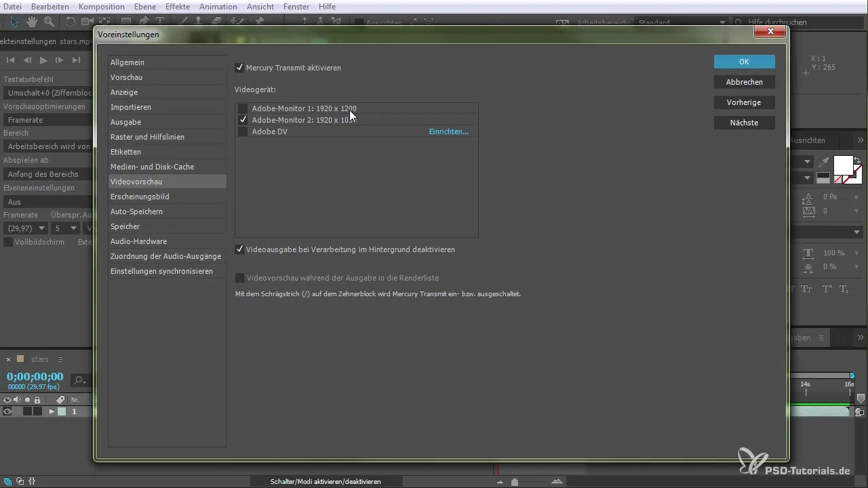Image resolution: width=868 pixels, height=488 pixels.
Task: Expand layer 1 disclosure triangle
Action: pyautogui.click(x=52, y=411)
